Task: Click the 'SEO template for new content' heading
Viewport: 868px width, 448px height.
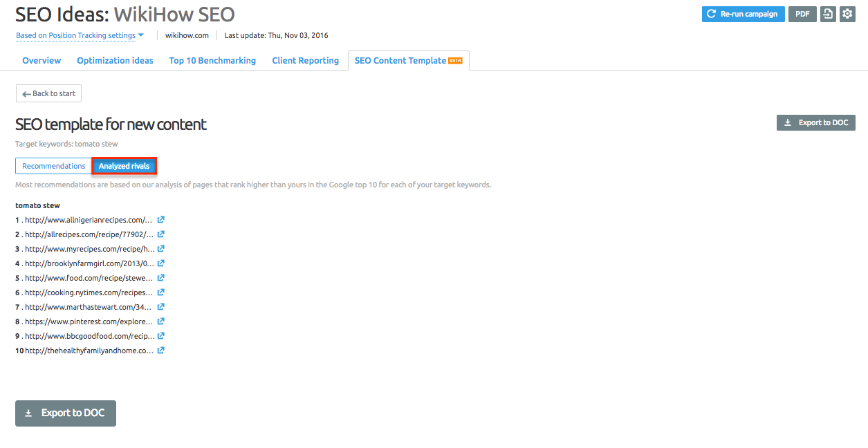Action: click(x=111, y=124)
